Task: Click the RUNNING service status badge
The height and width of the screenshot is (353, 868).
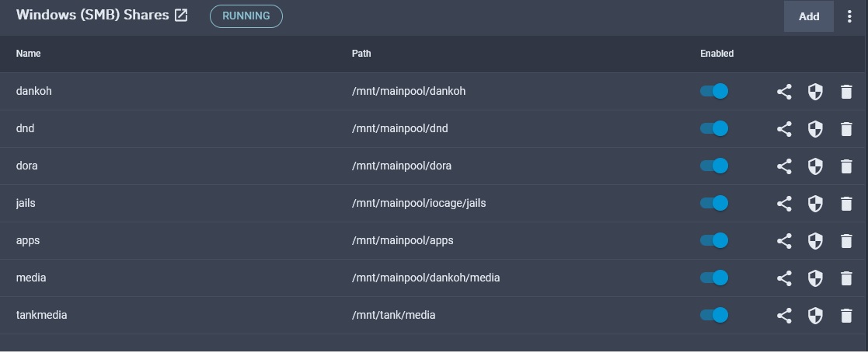Action: click(246, 16)
